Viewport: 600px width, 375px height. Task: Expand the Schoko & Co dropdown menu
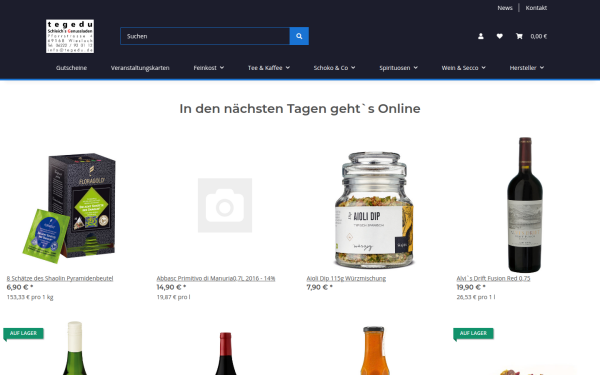[x=334, y=68]
